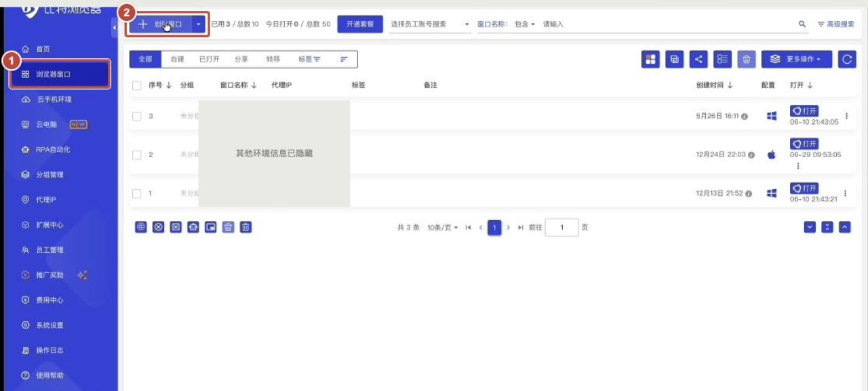Tick the select-all checkbox in table header
Image resolution: width=868 pixels, height=391 pixels.
coord(137,85)
